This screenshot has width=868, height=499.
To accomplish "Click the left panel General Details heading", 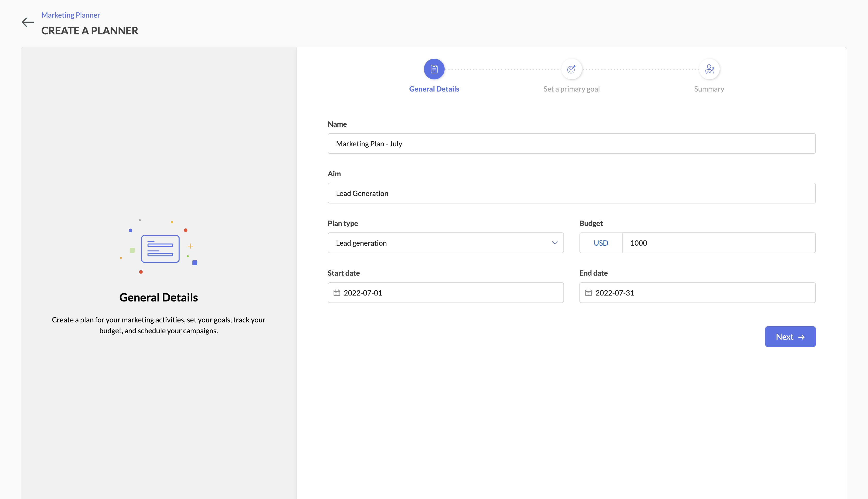I will pos(159,297).
